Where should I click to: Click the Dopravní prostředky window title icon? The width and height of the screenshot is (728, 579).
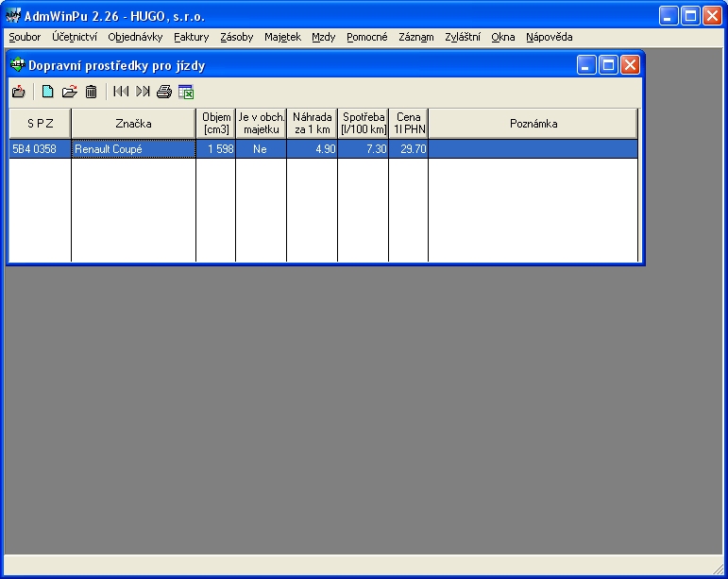(x=18, y=64)
